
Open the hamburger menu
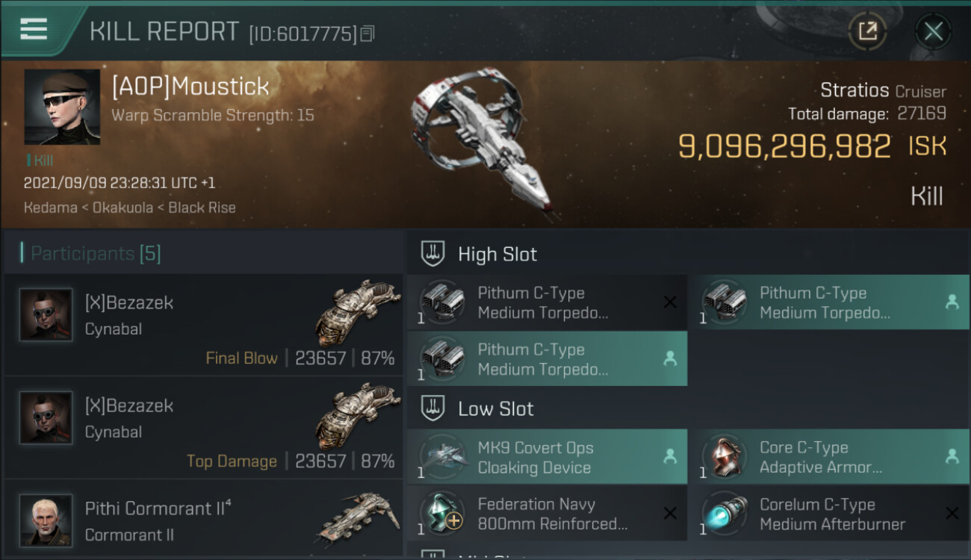pos(34,29)
